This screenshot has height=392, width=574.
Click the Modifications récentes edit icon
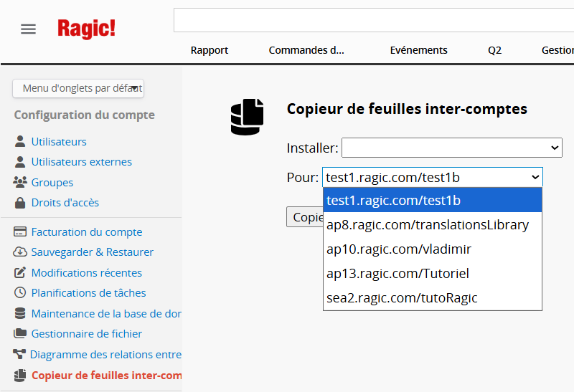point(20,273)
